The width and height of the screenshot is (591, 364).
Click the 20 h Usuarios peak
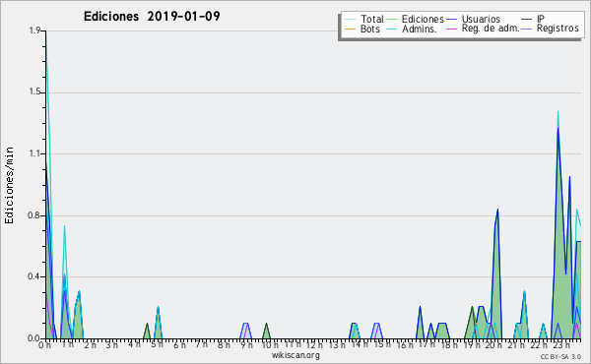[x=497, y=211]
